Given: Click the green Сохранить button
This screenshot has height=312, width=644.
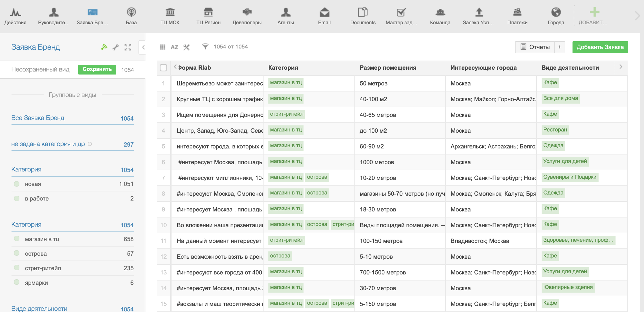Looking at the screenshot, I should pos(97,69).
